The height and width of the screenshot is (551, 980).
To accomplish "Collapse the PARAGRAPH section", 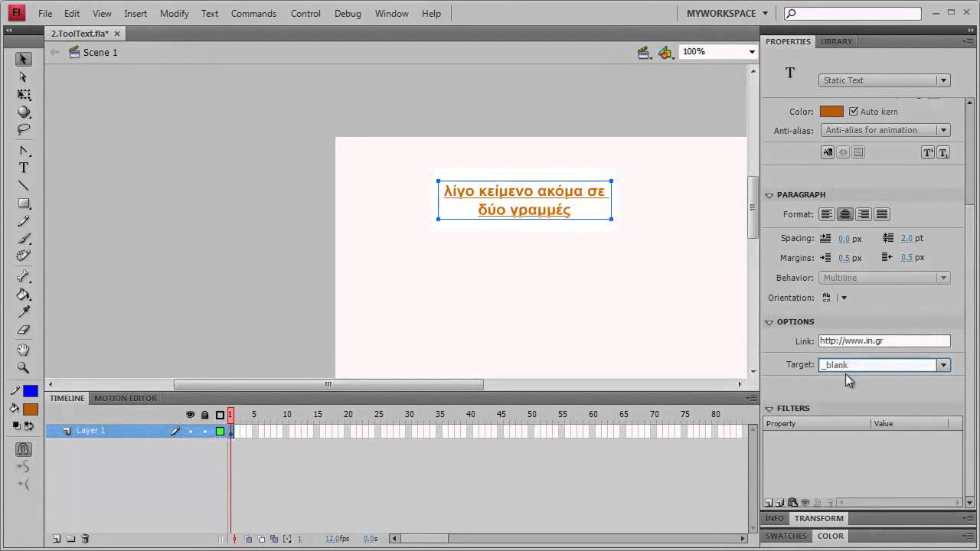I will coord(769,195).
